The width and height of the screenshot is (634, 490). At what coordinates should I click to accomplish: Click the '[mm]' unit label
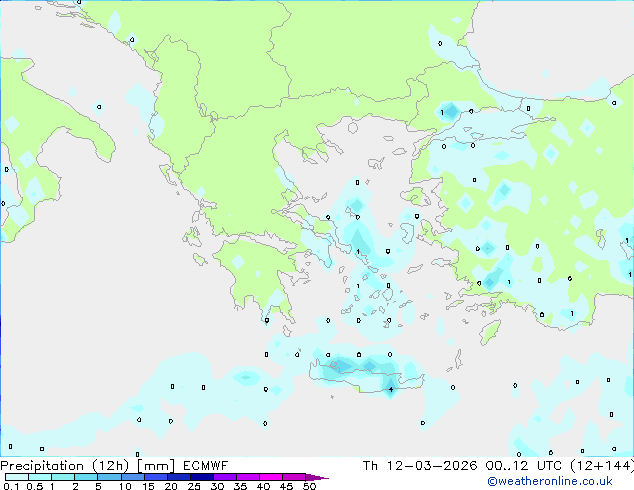pyautogui.click(x=156, y=466)
